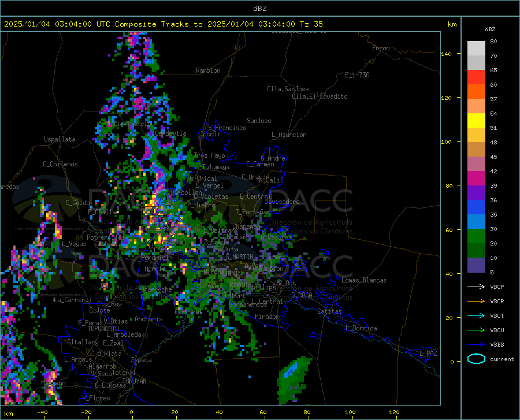Click the Encon label on map
This screenshot has width=520, height=420.
pos(381,48)
